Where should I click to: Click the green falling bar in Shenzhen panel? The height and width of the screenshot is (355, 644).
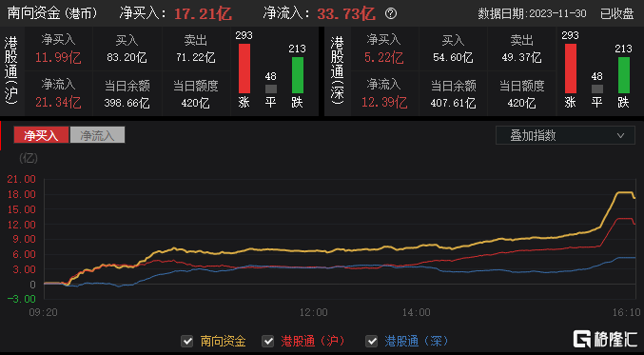coord(623,75)
